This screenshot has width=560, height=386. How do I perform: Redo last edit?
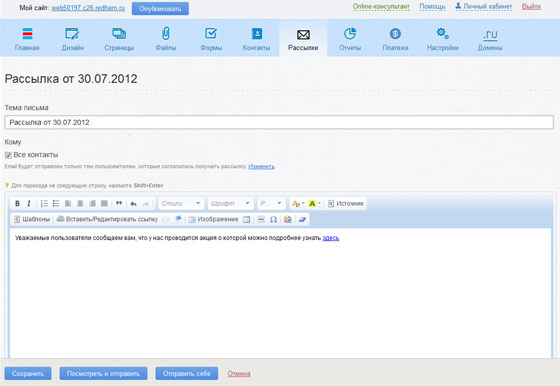click(146, 204)
